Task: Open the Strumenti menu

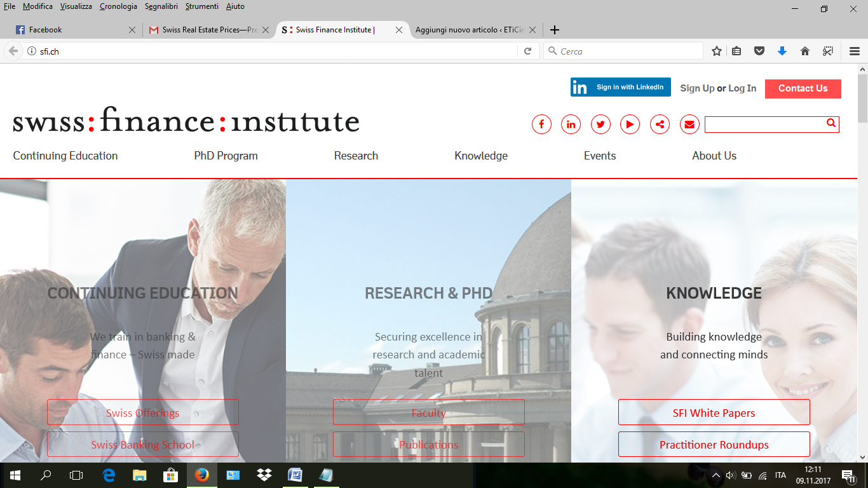Action: pos(202,6)
